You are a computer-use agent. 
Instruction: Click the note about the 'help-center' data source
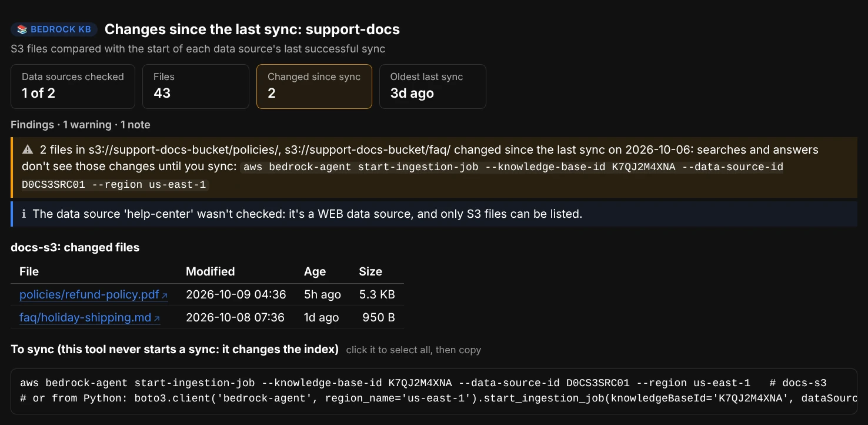(x=434, y=214)
